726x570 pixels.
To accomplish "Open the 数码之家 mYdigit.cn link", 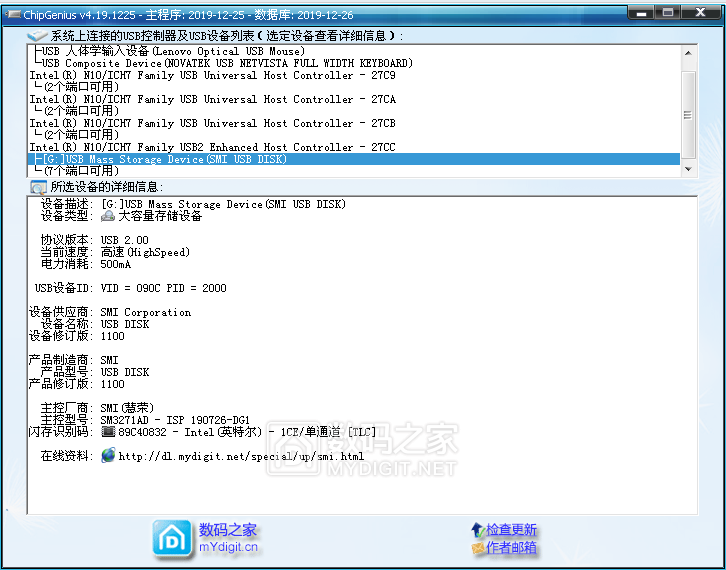I will pyautogui.click(x=228, y=538).
